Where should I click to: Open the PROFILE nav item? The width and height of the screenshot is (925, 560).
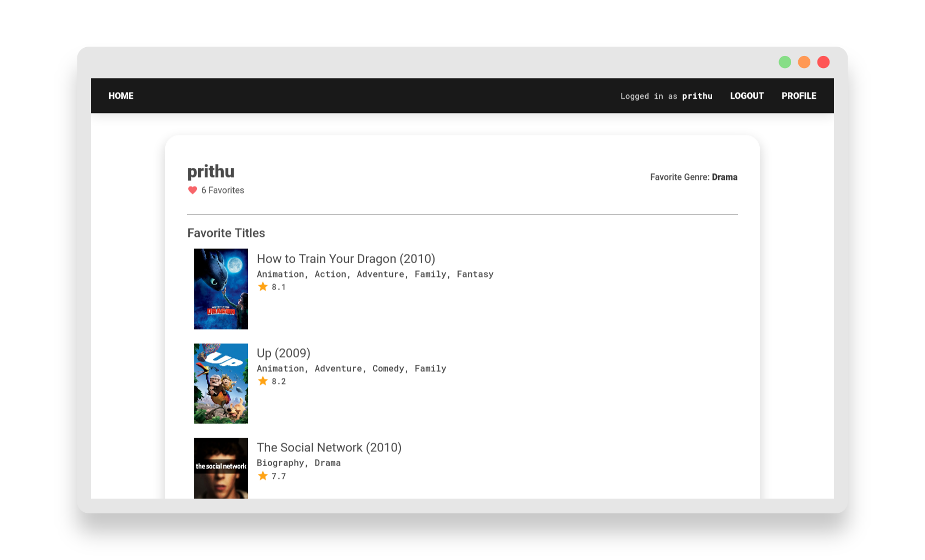point(799,96)
